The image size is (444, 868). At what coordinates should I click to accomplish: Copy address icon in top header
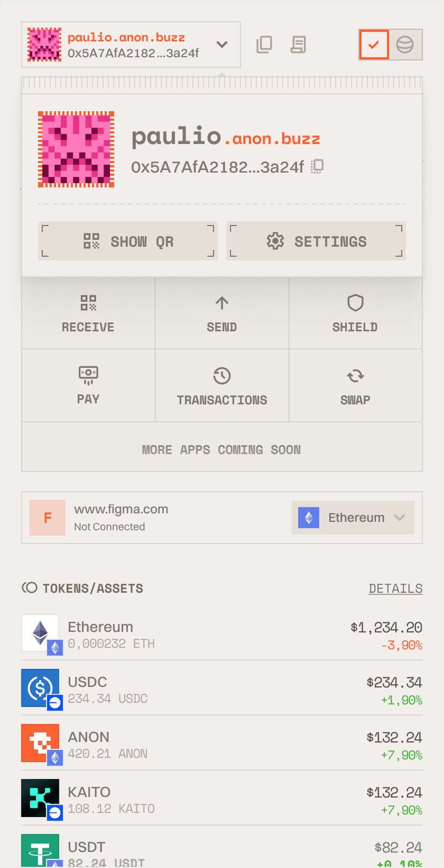tap(264, 45)
